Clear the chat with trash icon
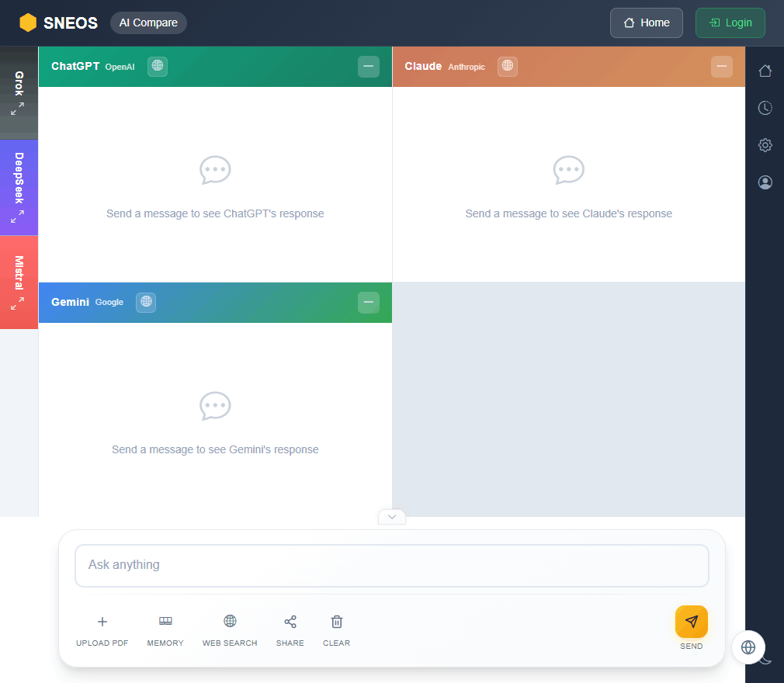 [336, 622]
